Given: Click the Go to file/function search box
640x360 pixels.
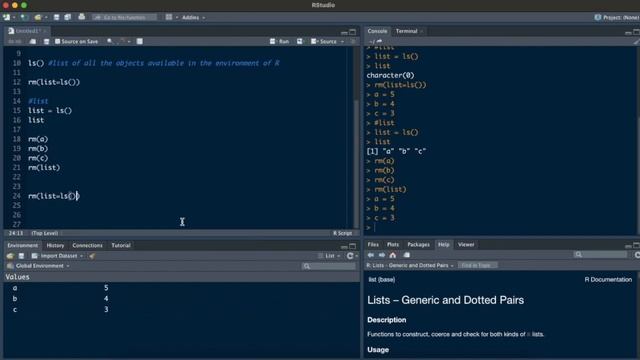Looking at the screenshot, I should point(124,17).
